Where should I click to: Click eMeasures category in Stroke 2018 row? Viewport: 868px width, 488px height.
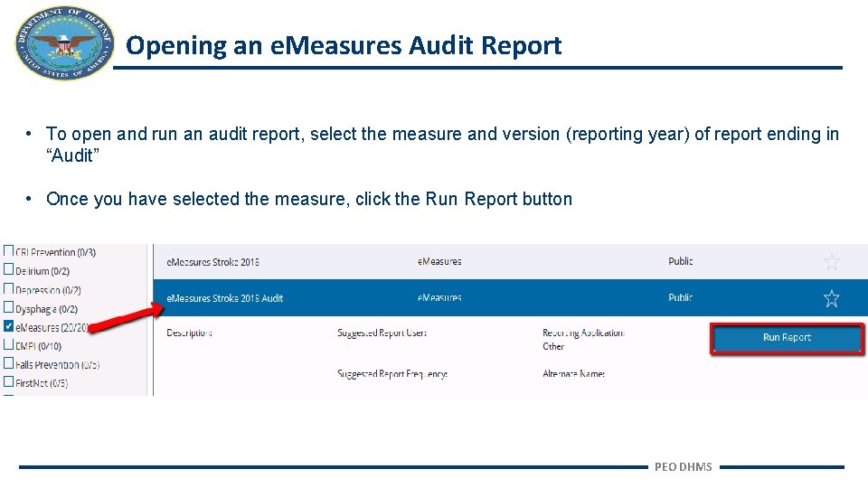(439, 261)
